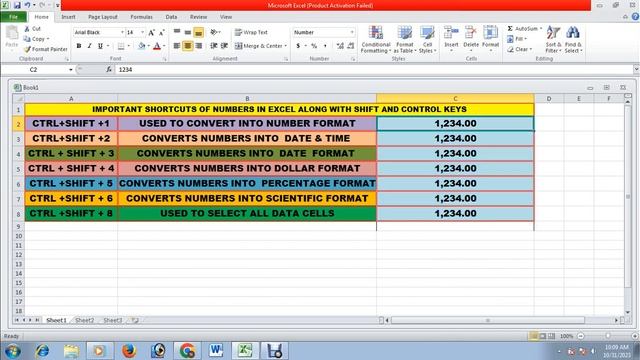Viewport: 640px width, 360px height.
Task: Select the Sheet3 worksheet tab
Action: click(113, 320)
